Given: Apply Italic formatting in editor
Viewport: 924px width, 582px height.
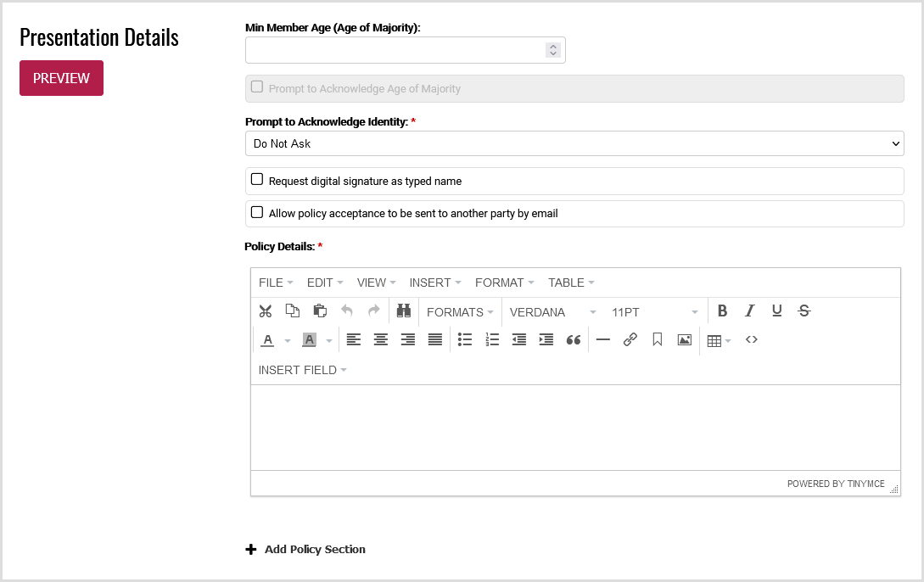Looking at the screenshot, I should 749,311.
